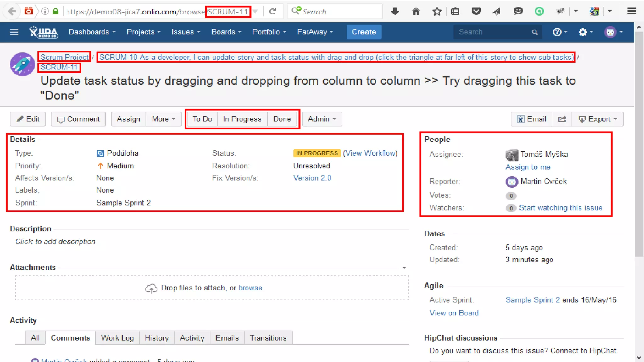Expand the More actions dropdown
The height and width of the screenshot is (362, 644).
coord(163,119)
